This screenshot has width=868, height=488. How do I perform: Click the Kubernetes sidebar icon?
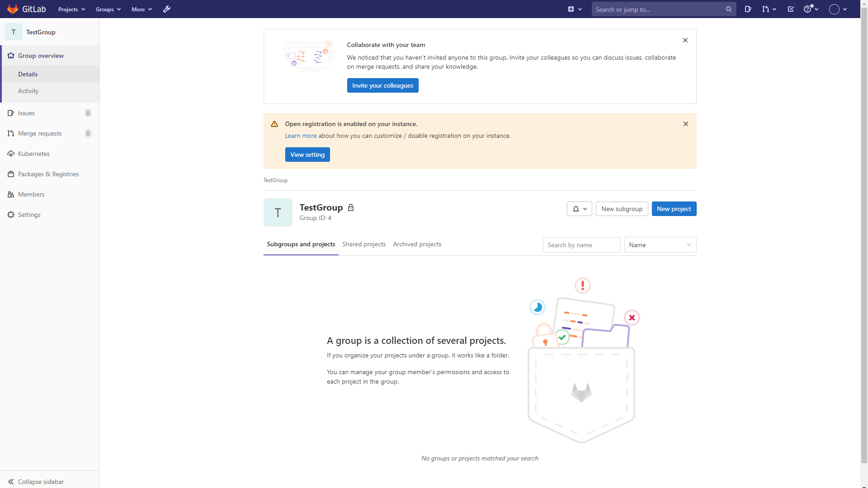[11, 154]
